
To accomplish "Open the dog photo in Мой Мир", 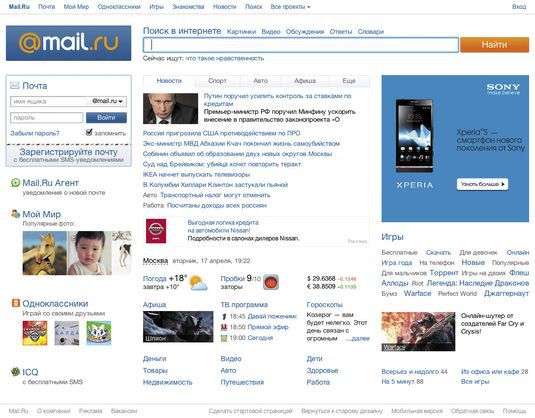I will [x=122, y=253].
